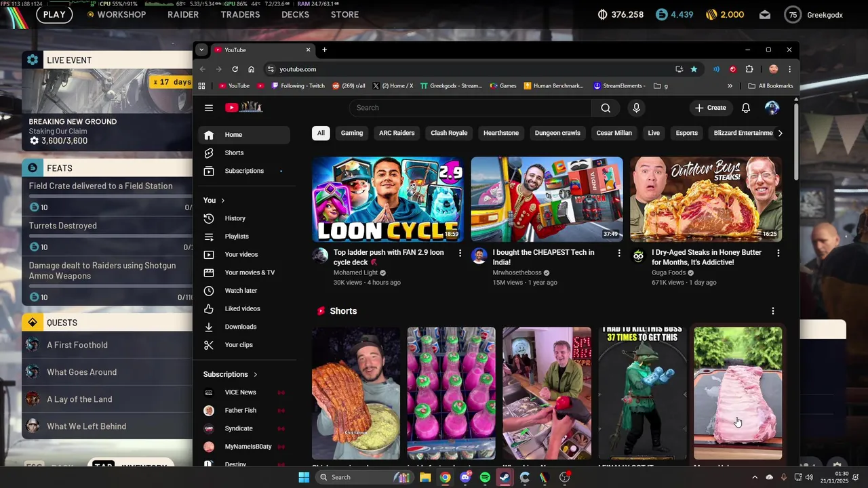Select the All filter chip
The image size is (868, 488).
(321, 133)
